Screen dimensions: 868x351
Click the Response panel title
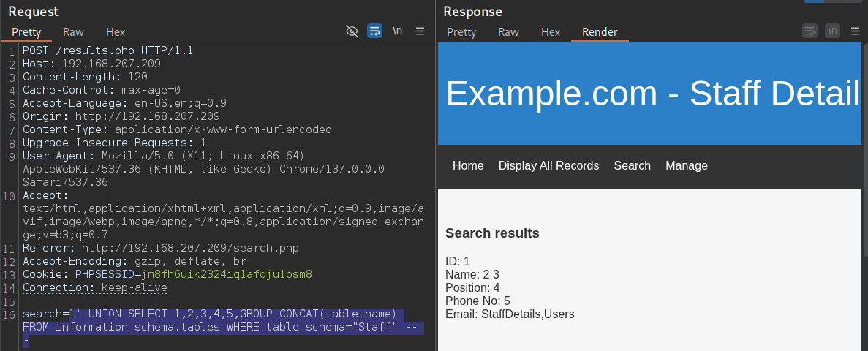tap(472, 11)
